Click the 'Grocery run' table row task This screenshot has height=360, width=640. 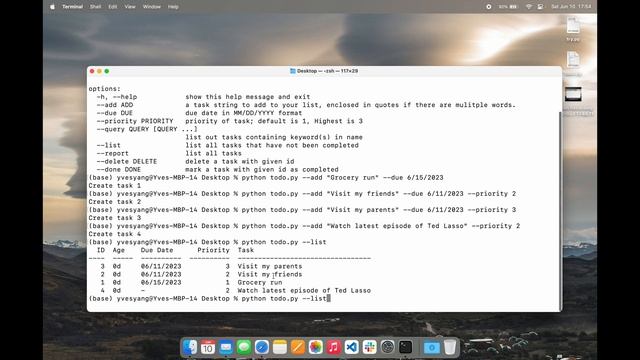click(260, 282)
